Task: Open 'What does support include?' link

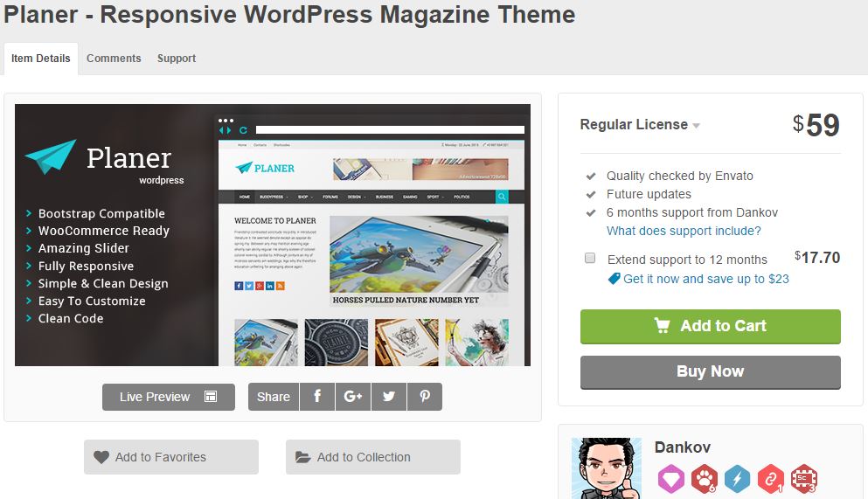Action: click(684, 231)
